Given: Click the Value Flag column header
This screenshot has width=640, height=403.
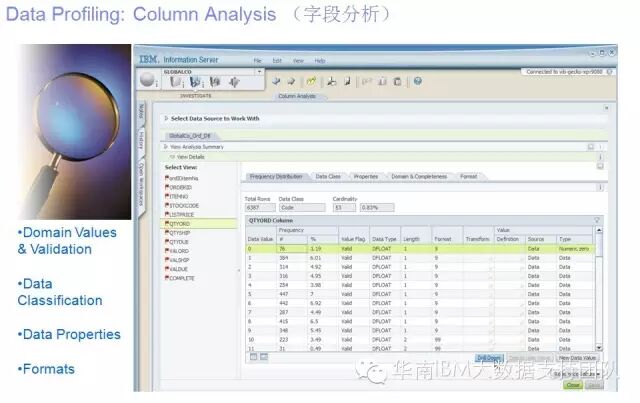Looking at the screenshot, I should pyautogui.click(x=353, y=239).
